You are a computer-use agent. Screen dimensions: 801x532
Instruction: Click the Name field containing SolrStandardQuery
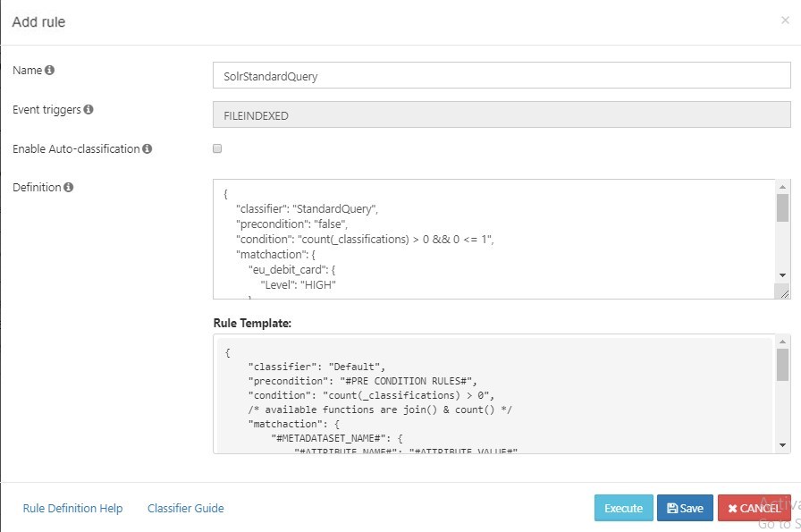point(501,76)
